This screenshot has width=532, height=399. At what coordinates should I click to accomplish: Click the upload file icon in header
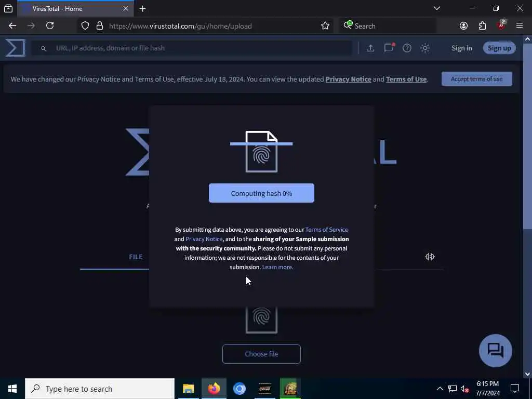(x=370, y=48)
